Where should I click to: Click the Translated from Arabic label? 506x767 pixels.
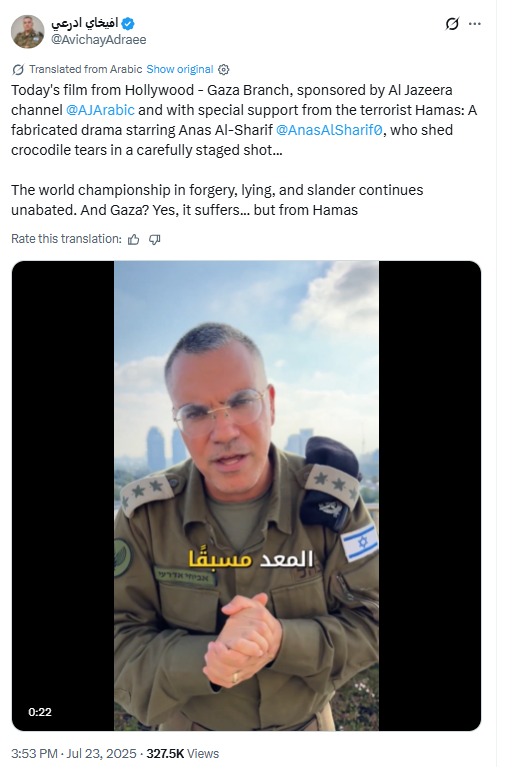[86, 69]
